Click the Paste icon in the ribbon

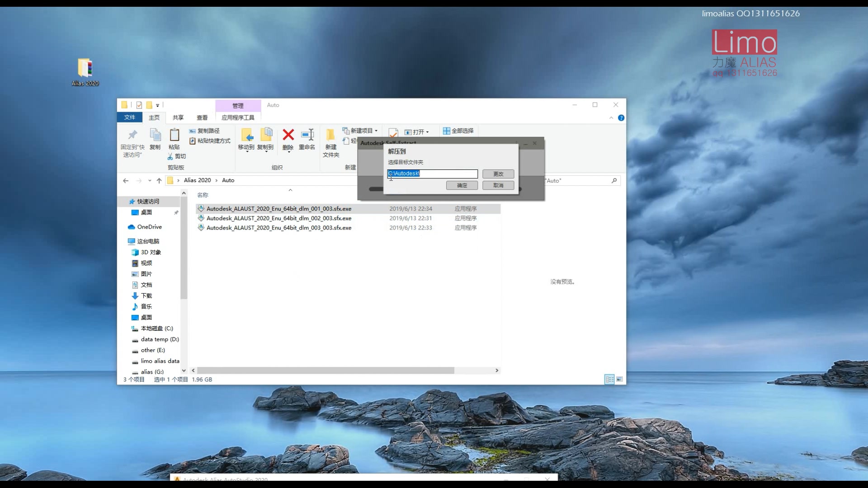click(x=174, y=135)
